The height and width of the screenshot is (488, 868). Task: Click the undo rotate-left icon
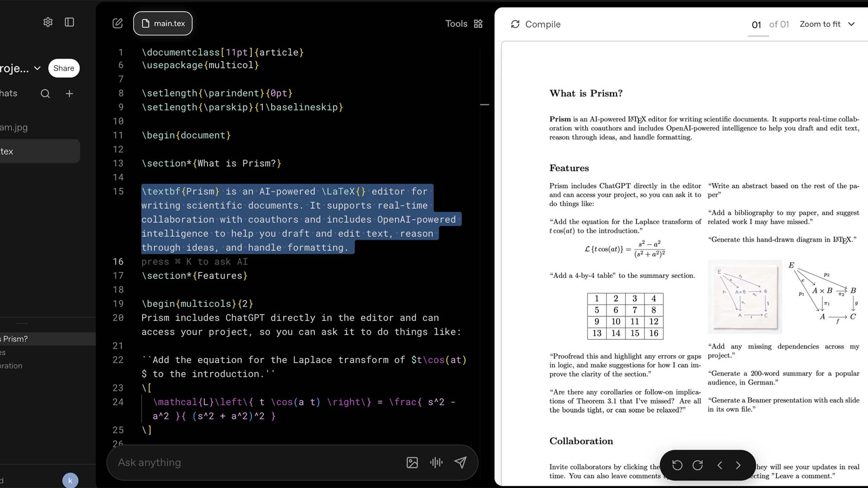coord(677,465)
